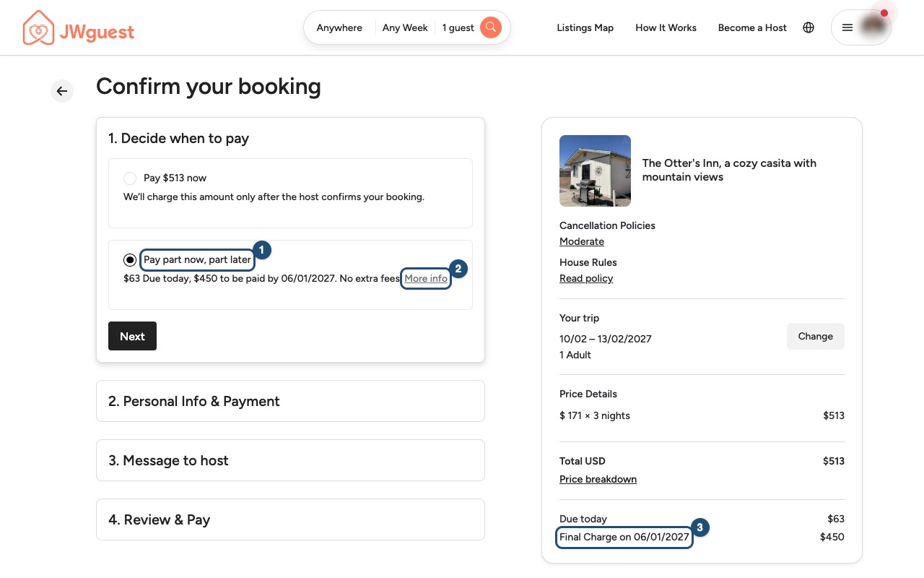This screenshot has width=924, height=578.
Task: Expand Personal Info & Payment section
Action: point(290,401)
